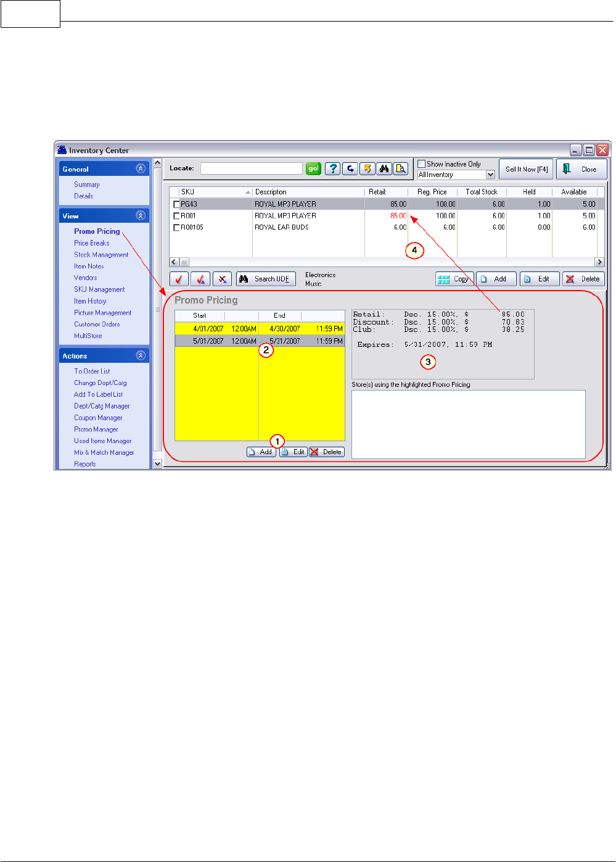
Task: Open Picture Management view
Action: [103, 313]
